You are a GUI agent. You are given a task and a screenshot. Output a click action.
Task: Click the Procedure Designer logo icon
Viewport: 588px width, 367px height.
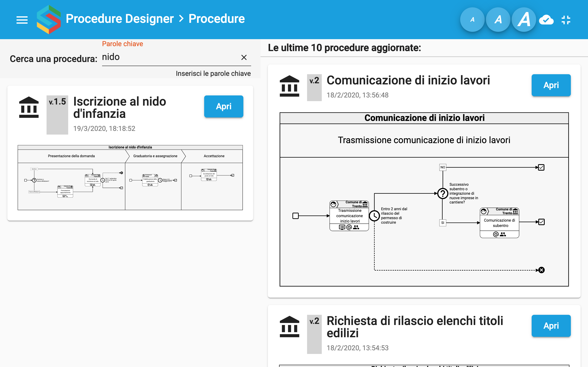(x=49, y=19)
